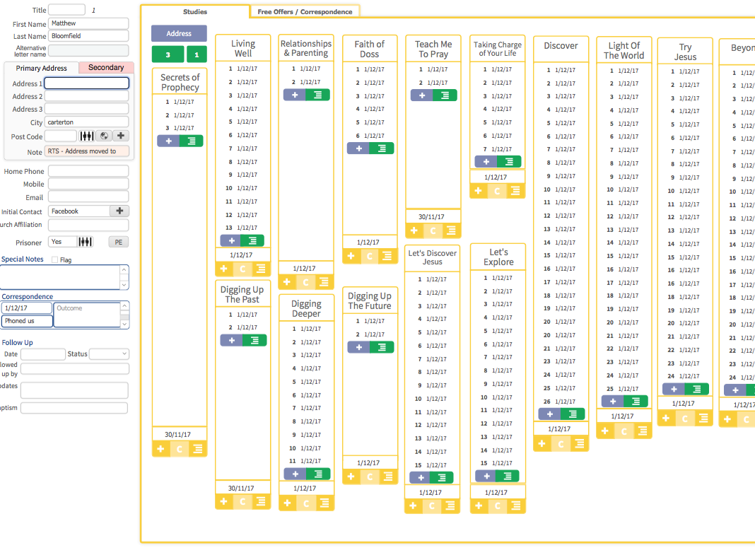This screenshot has width=755, height=560.
Task: Click the Address 1 input field
Action: pos(87,83)
